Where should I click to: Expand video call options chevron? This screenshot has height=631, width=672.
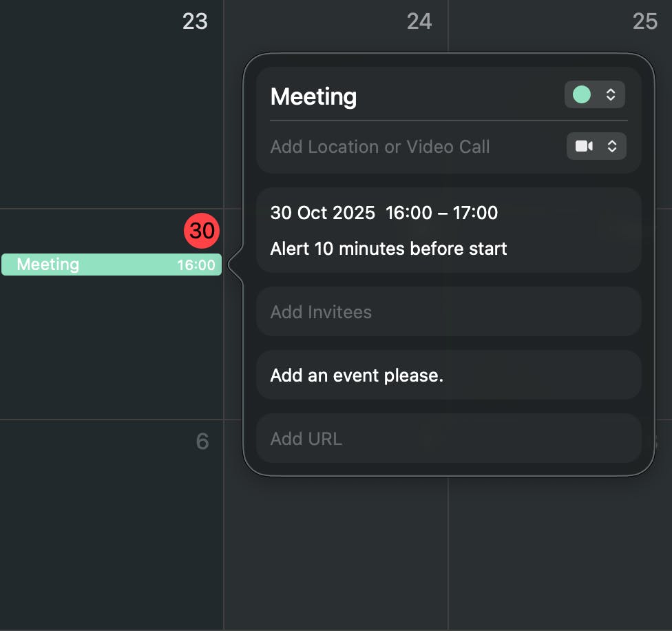tap(612, 146)
